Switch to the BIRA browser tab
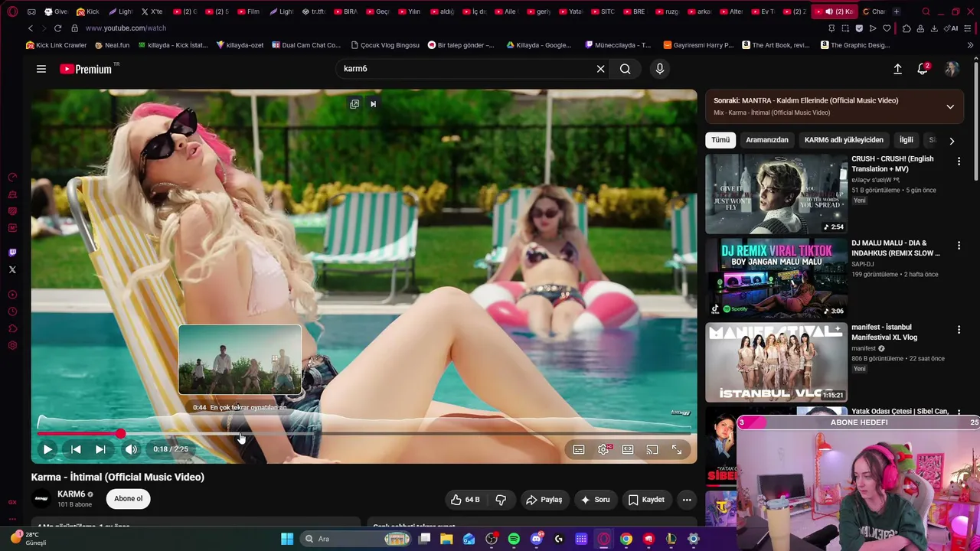The height and width of the screenshot is (551, 980). point(345,11)
